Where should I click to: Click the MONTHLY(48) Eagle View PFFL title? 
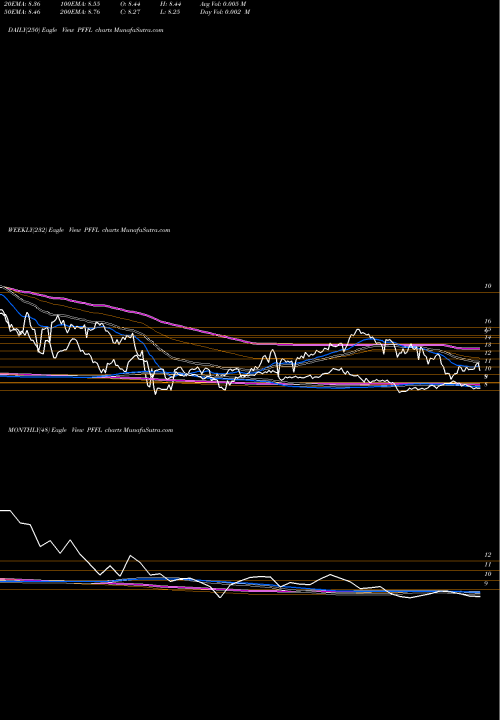pos(90,430)
